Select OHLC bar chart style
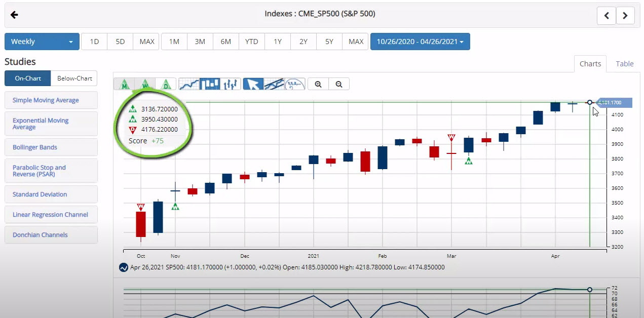 (x=230, y=84)
